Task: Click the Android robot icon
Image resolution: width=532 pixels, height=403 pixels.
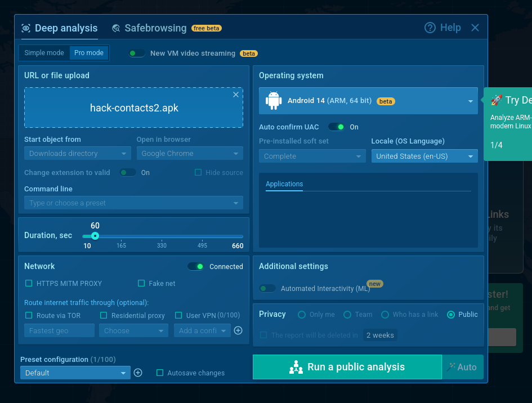Action: (x=274, y=100)
